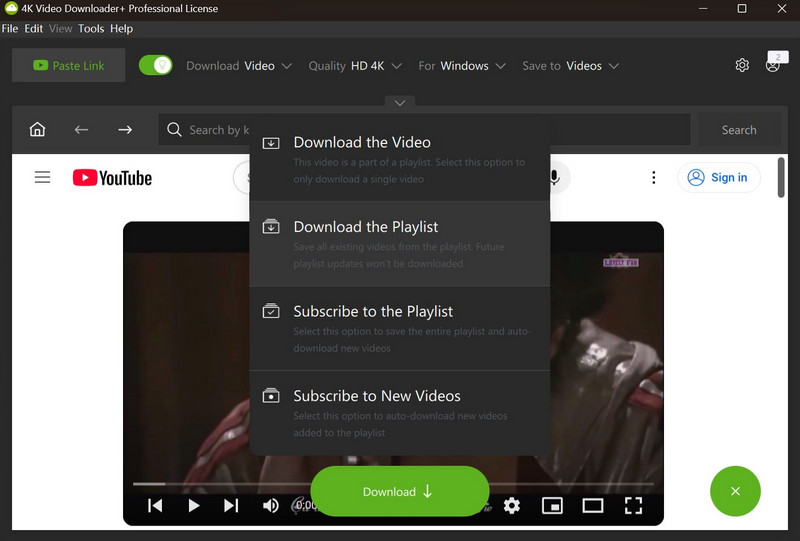800x541 pixels.
Task: Skip to next video in player
Action: [x=231, y=505]
